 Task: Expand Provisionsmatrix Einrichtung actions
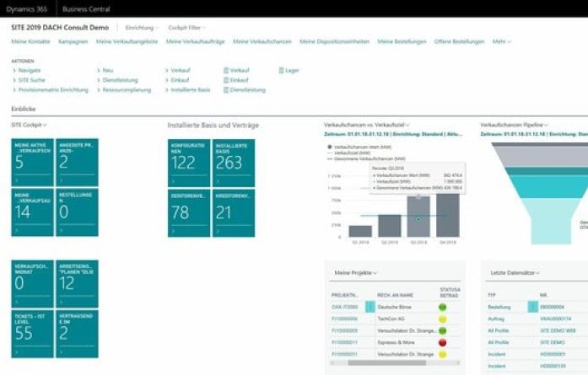[51, 90]
